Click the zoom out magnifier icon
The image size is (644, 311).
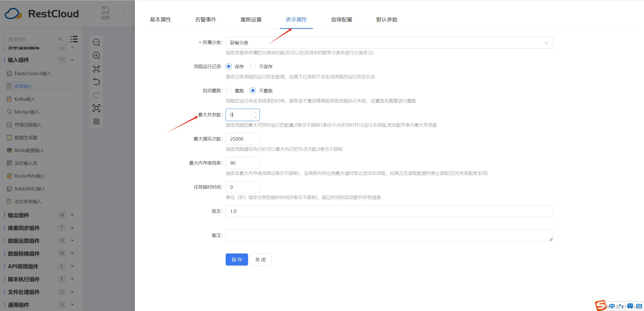(x=96, y=42)
